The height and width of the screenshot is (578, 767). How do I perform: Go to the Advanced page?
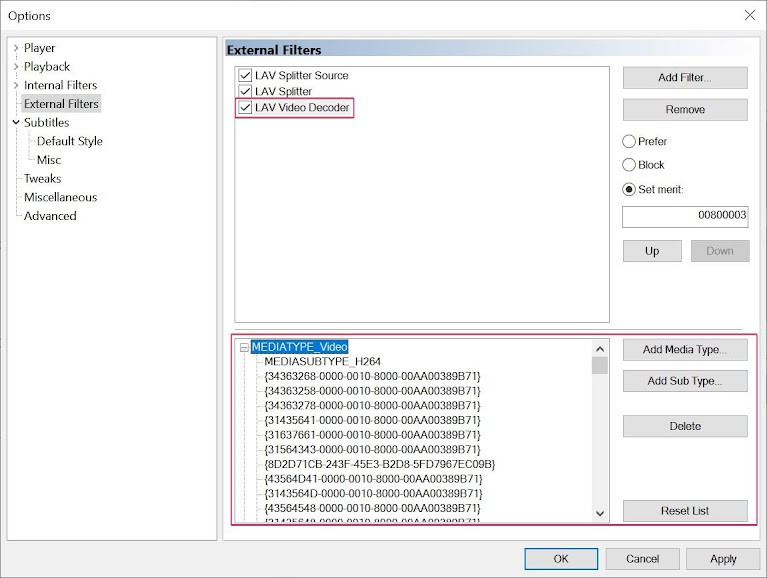[x=50, y=216]
